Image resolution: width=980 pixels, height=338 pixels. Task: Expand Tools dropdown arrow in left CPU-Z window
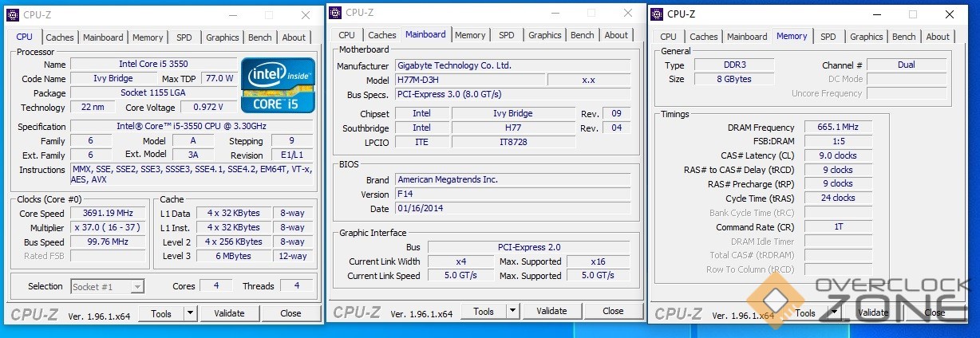click(x=191, y=314)
